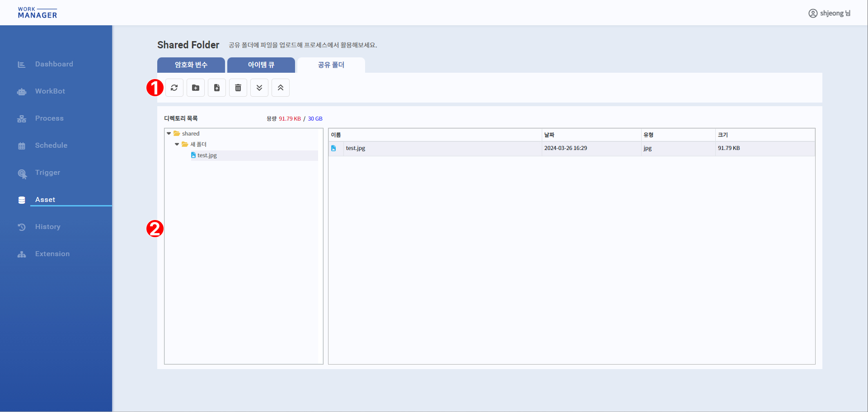Image resolution: width=868 pixels, height=412 pixels.
Task: Click the test.jpg file name in the file list
Action: [x=356, y=148]
